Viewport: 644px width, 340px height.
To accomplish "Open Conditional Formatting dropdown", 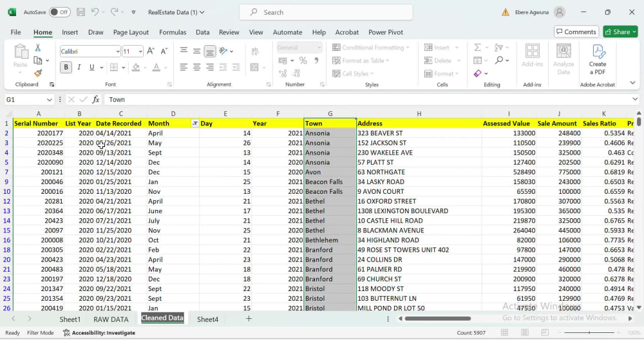I will pos(371,48).
